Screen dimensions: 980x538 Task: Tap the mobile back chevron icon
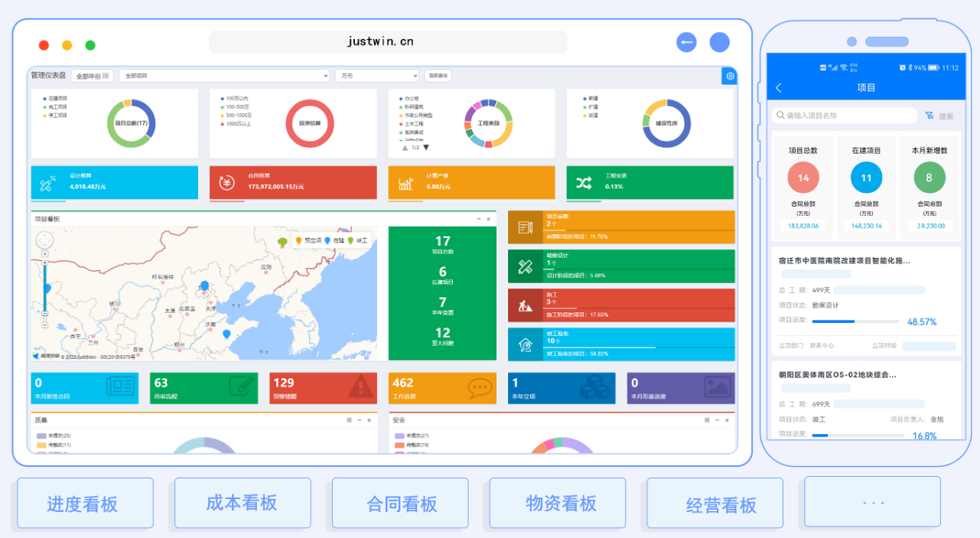(x=779, y=88)
